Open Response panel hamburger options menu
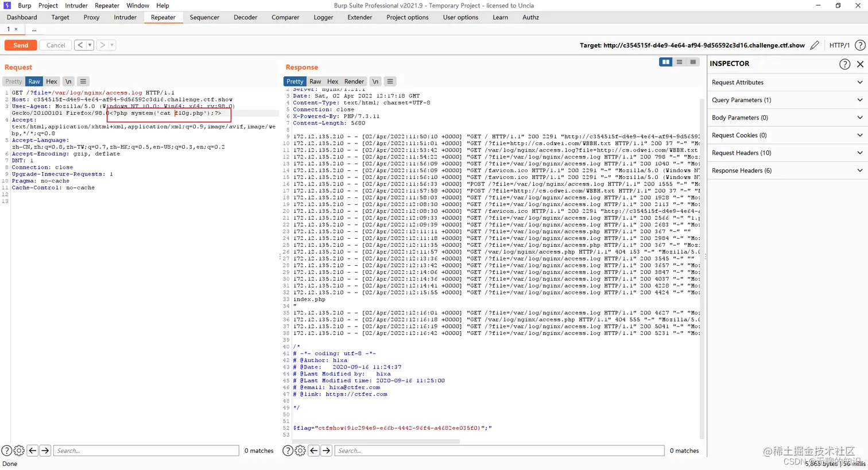 [390, 81]
